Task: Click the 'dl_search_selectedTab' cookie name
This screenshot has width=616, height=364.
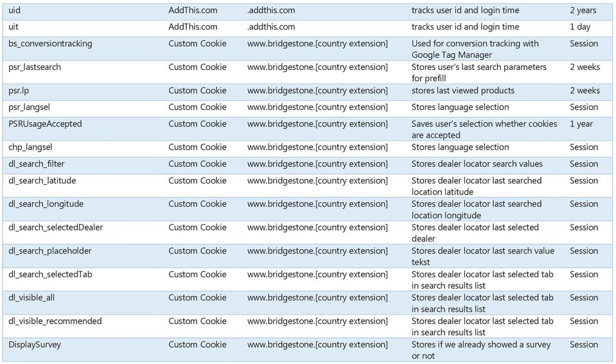Action: [50, 275]
